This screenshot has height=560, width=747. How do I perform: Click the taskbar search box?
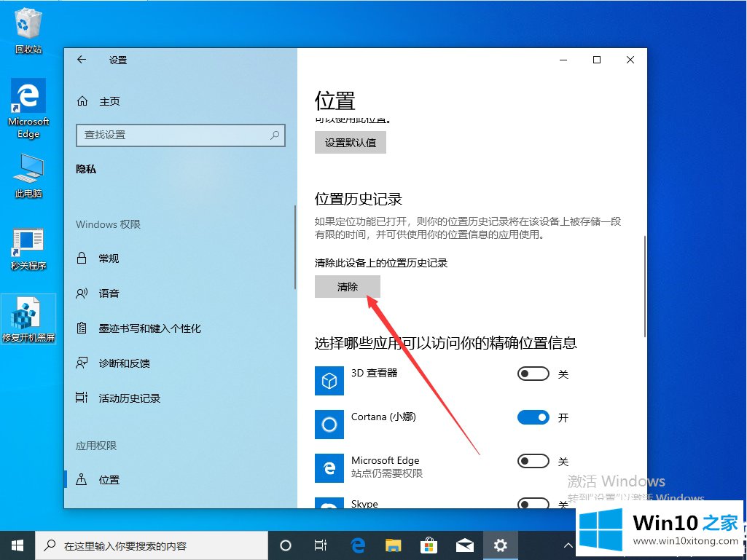[153, 545]
